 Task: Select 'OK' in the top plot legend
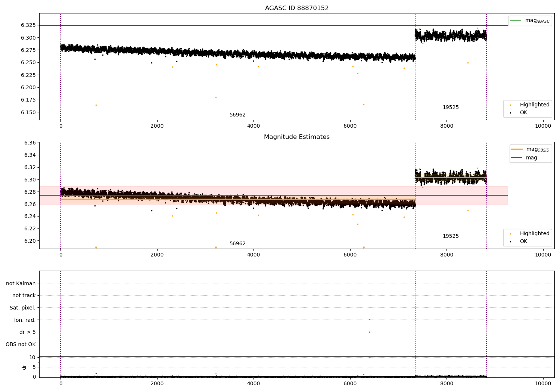(x=523, y=112)
